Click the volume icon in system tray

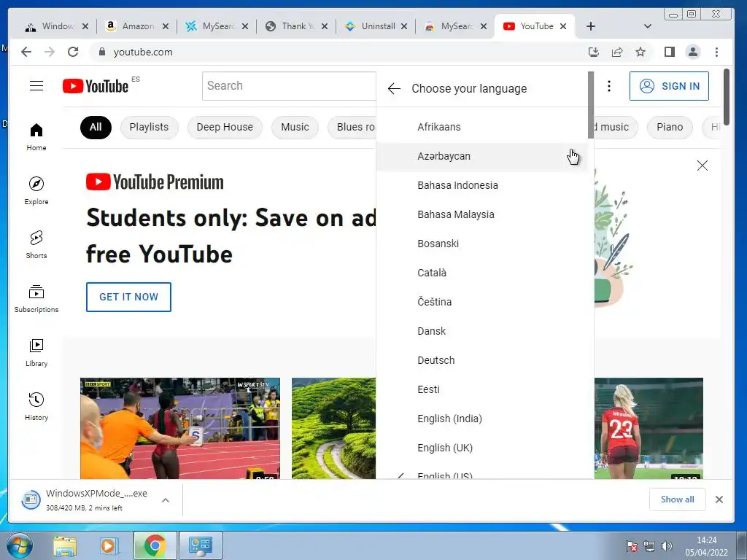point(667,546)
